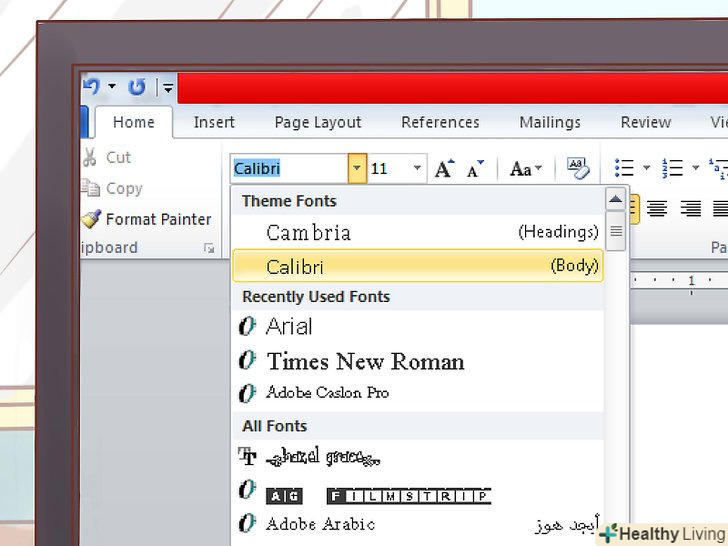This screenshot has width=728, height=546.
Task: Click the Cut scissors icon
Action: pos(90,157)
